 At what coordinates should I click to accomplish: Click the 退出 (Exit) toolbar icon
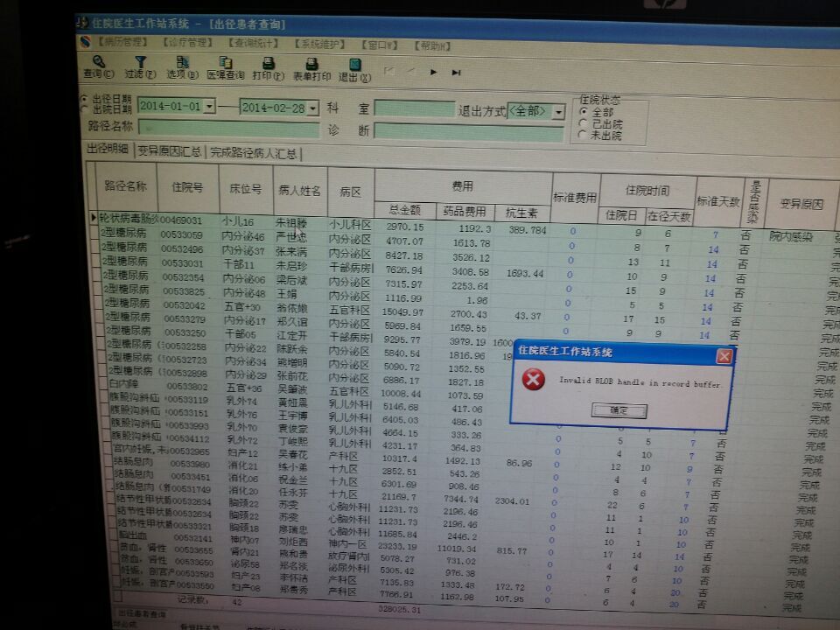click(354, 66)
